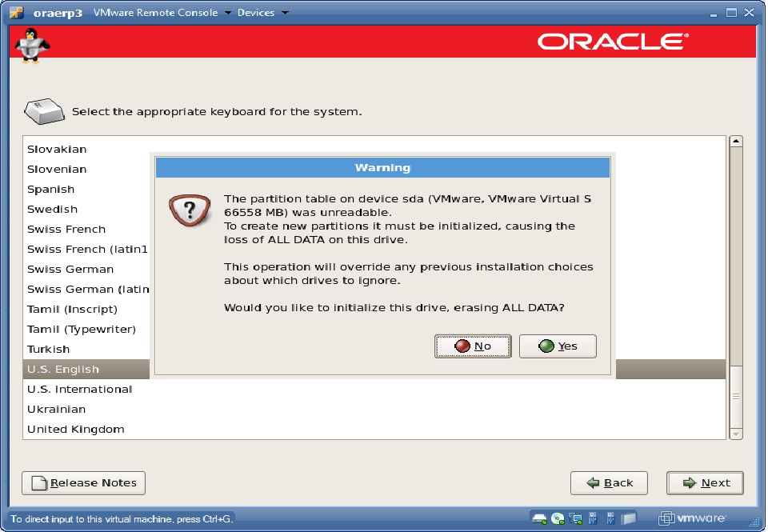Click the keyboard icon beside the instructions
The width and height of the screenshot is (768, 532).
44,111
